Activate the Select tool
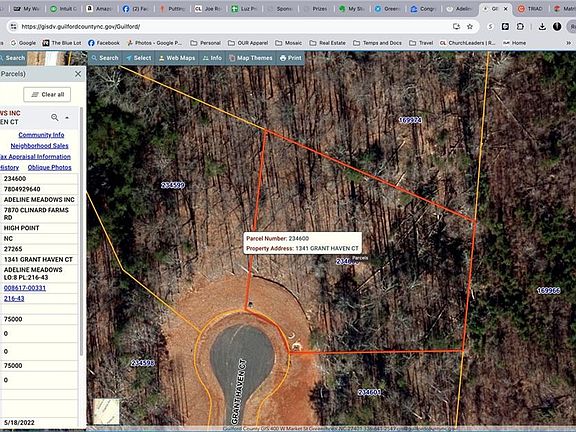 point(138,58)
